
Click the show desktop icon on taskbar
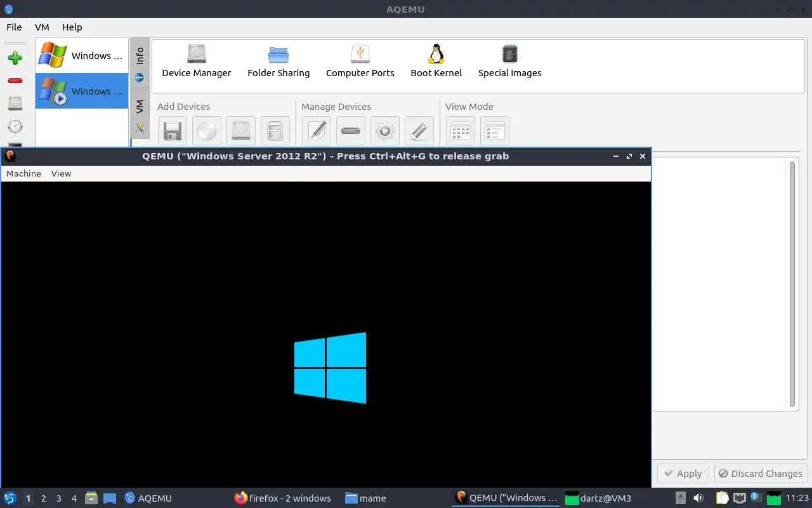(110, 498)
